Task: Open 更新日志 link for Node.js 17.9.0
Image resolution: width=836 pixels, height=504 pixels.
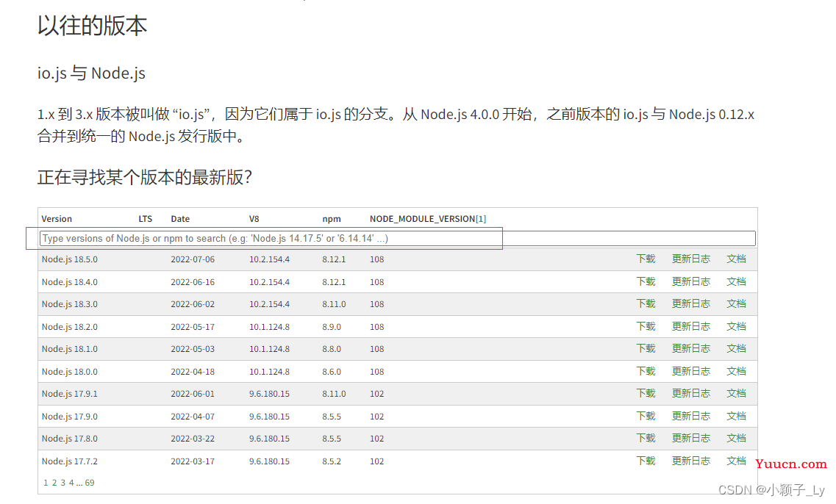Action: [x=691, y=416]
